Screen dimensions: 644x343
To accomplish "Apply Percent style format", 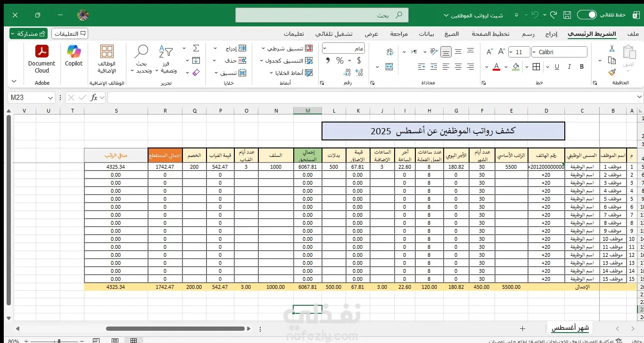I will (x=340, y=60).
